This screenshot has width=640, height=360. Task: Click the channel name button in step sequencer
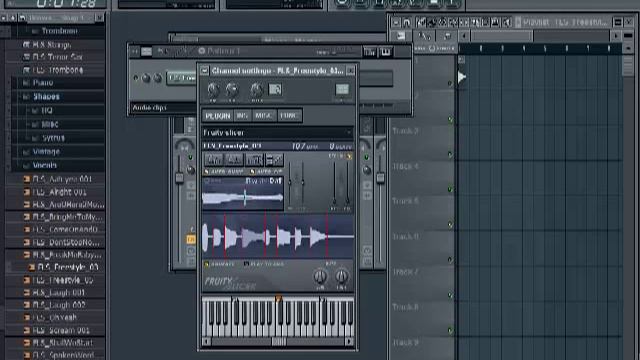182,78
